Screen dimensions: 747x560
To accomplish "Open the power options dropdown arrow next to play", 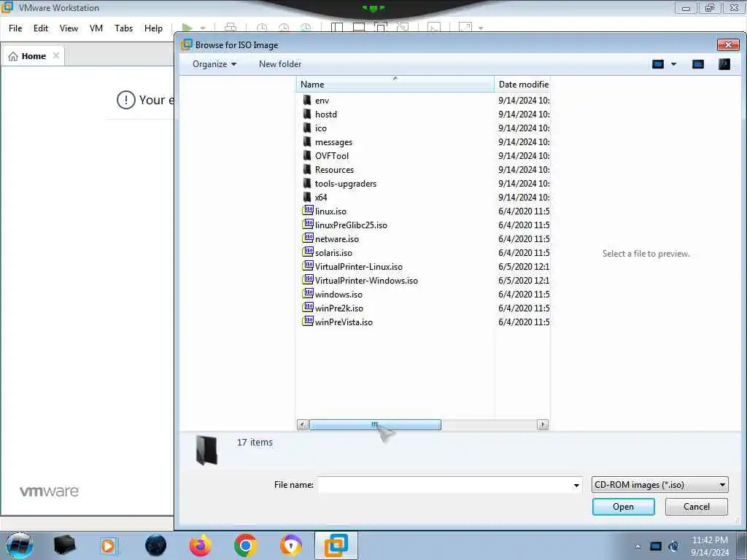I will pyautogui.click(x=203, y=28).
